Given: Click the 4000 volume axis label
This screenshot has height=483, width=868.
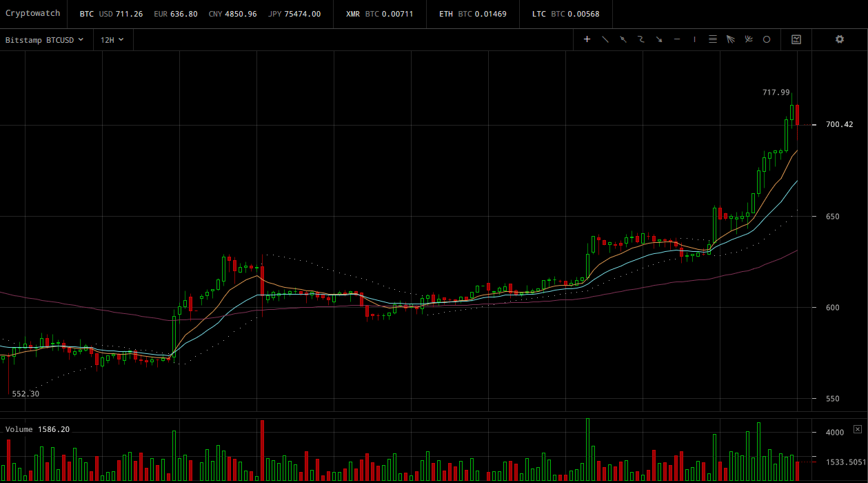Looking at the screenshot, I should [x=835, y=433].
